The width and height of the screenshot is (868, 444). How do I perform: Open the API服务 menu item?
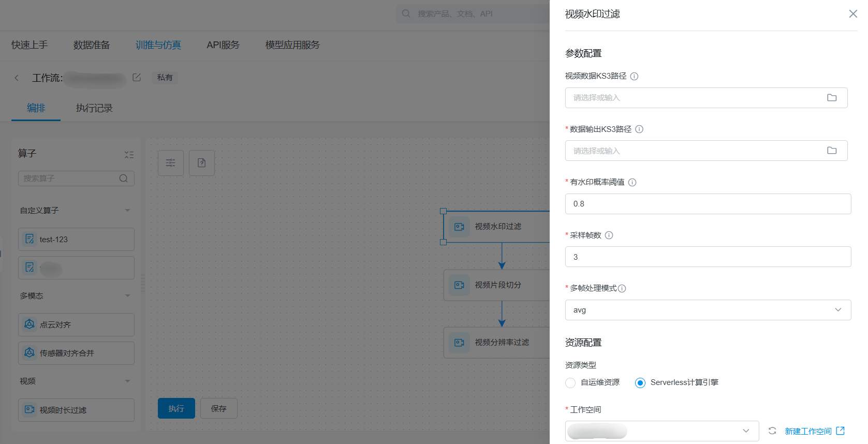223,45
